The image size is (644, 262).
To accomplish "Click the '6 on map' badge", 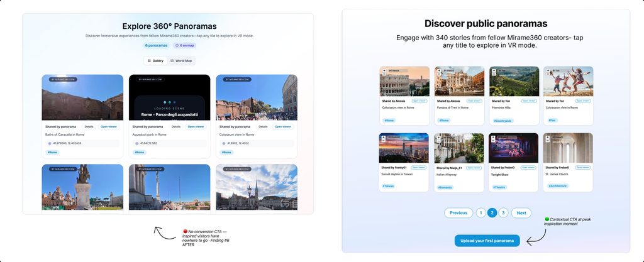I will 185,45.
